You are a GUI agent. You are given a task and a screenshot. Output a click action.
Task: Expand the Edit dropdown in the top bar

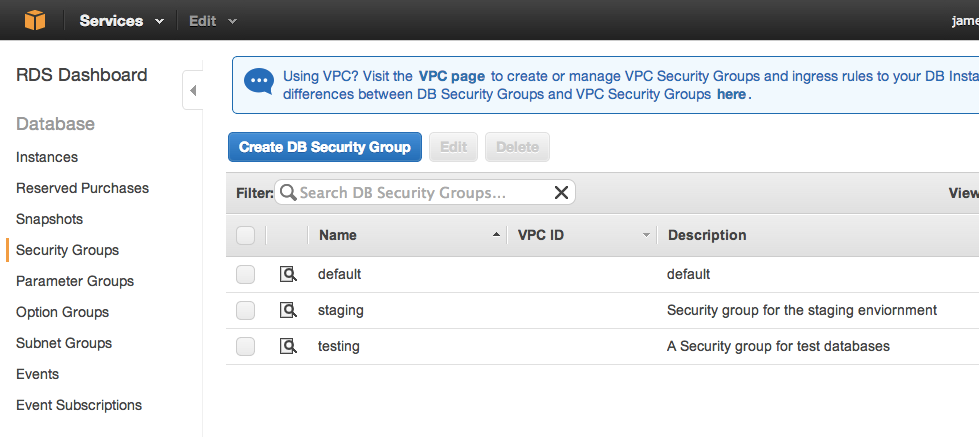point(213,21)
